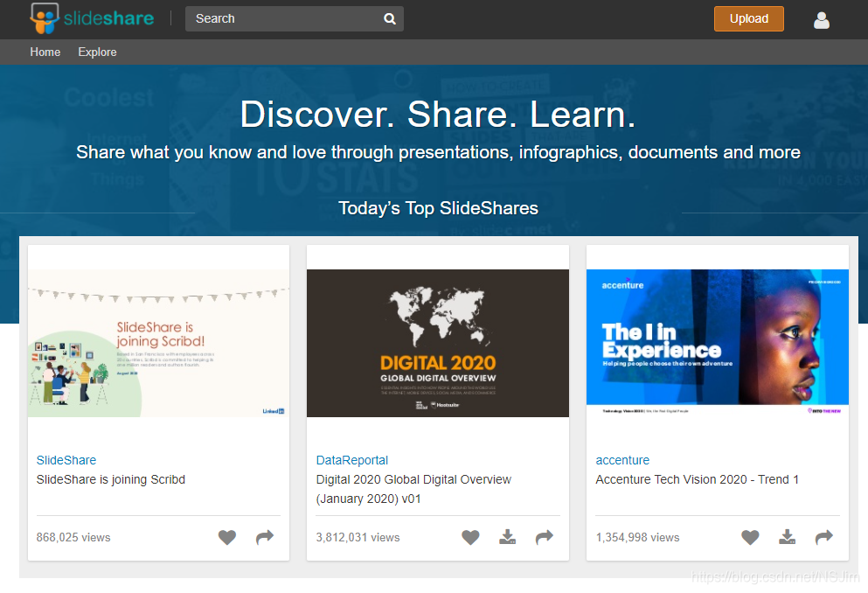Share the Accenture Tech Vision 2020 card
Viewport: 868px width, 593px height.
824,537
